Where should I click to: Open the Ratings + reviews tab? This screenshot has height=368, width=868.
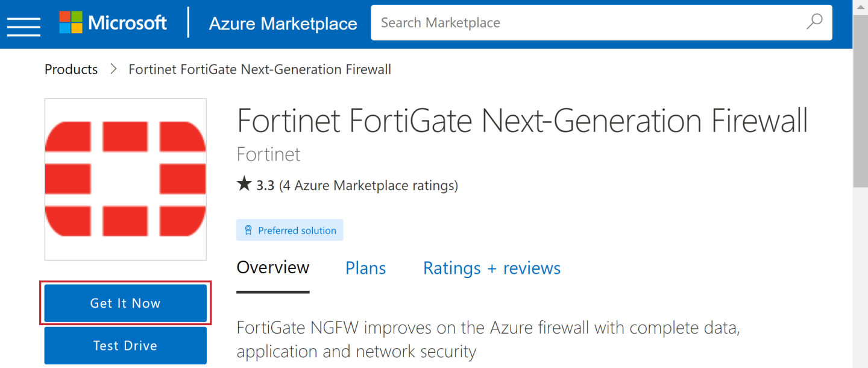492,268
